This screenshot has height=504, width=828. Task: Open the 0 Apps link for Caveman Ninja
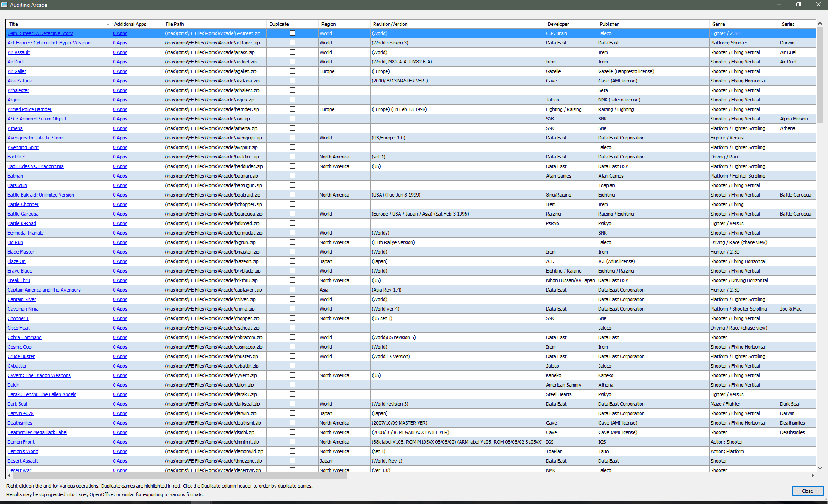point(120,309)
